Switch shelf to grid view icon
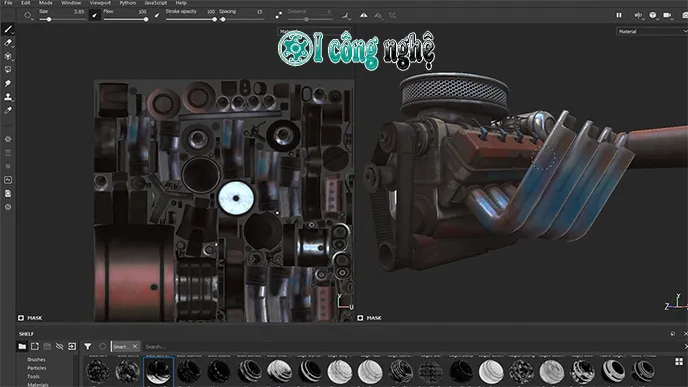 tap(679, 362)
